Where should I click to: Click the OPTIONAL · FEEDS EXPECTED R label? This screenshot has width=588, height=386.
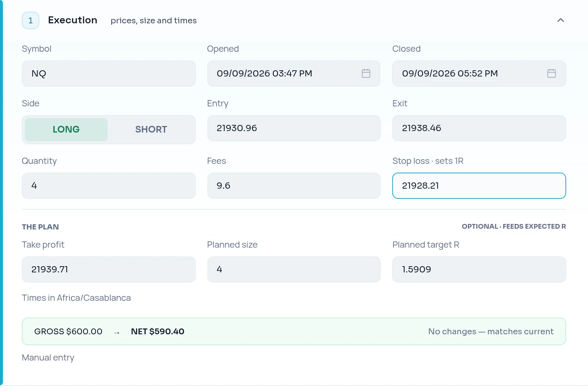(x=514, y=227)
